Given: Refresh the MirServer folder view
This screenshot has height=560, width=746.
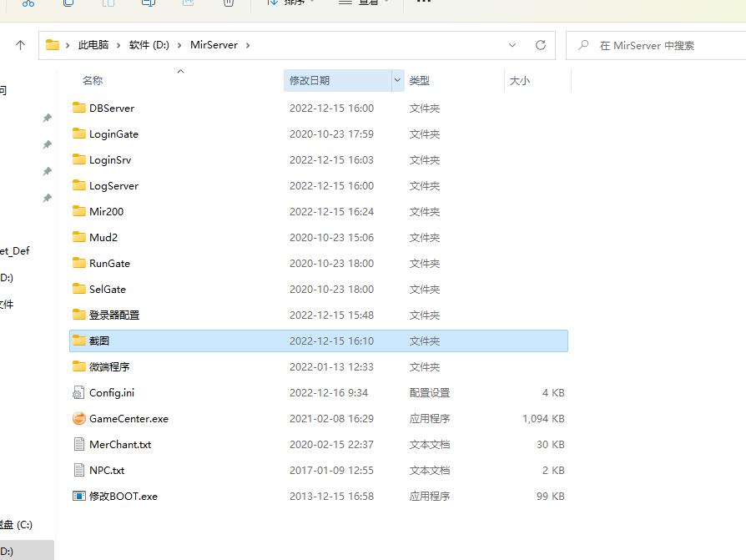Looking at the screenshot, I should (541, 45).
